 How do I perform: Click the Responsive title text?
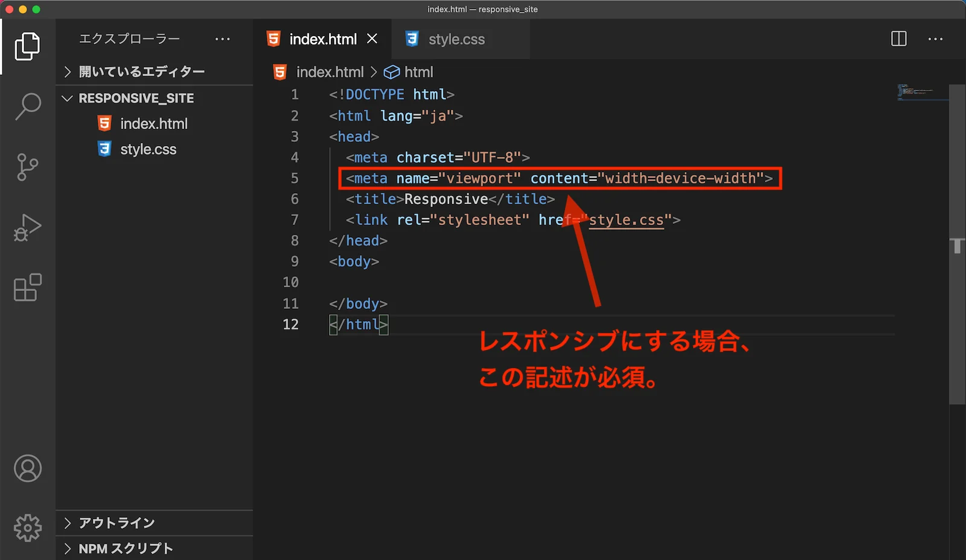coord(446,199)
